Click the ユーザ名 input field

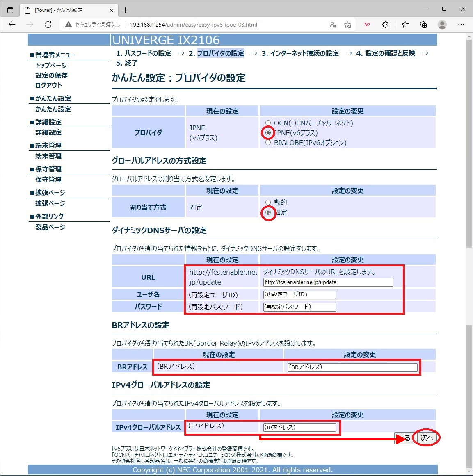299,294
